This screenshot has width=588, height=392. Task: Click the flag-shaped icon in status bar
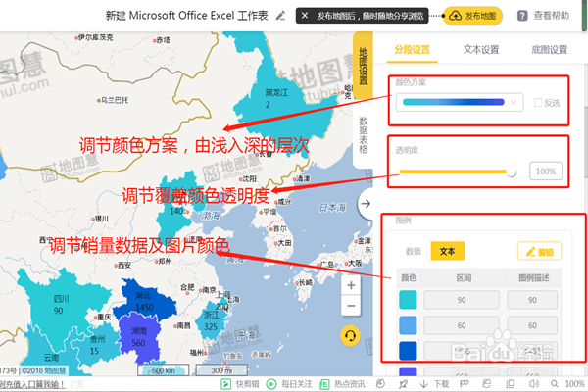pos(465,384)
